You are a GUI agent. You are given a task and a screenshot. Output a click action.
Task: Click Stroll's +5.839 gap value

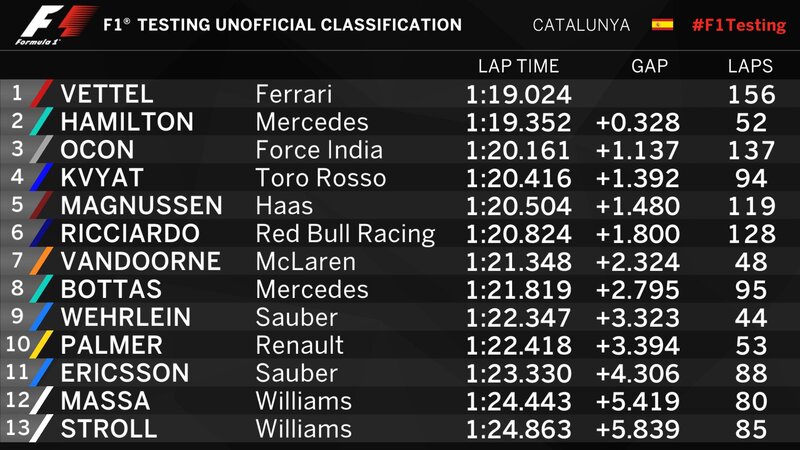(x=637, y=429)
